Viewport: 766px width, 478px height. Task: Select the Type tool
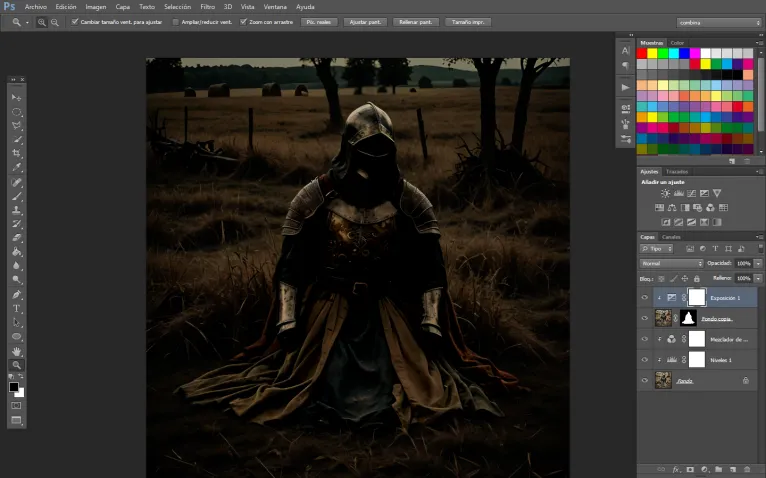16,308
